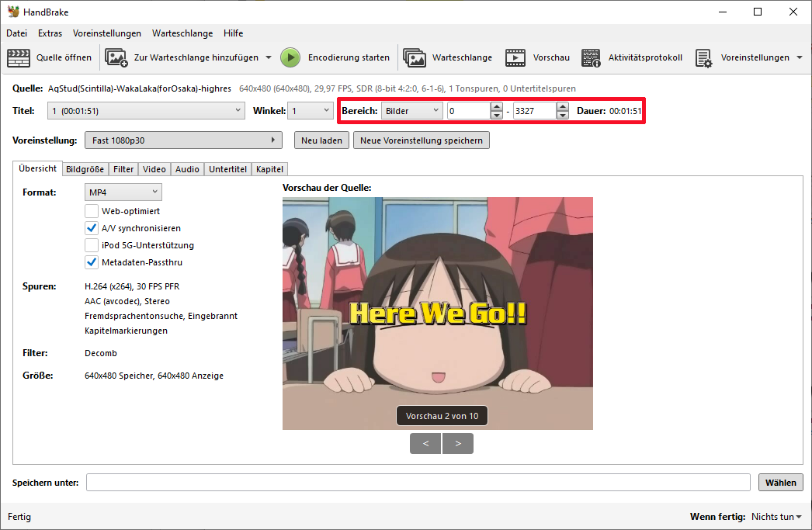Click the Encodierung starten label
This screenshot has height=530, width=812.
pos(349,57)
